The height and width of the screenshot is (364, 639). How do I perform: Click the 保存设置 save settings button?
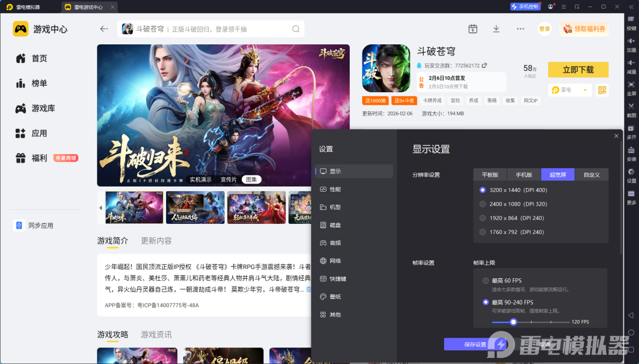point(475,344)
